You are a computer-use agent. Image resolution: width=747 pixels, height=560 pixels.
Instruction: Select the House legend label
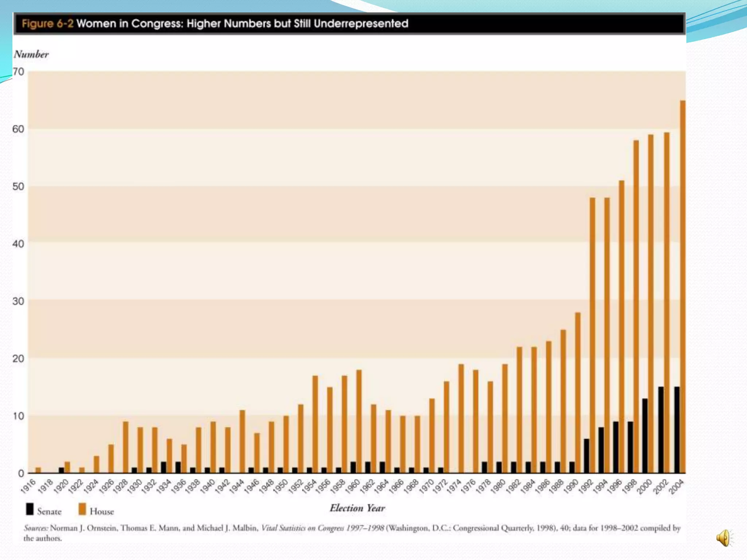coord(102,512)
